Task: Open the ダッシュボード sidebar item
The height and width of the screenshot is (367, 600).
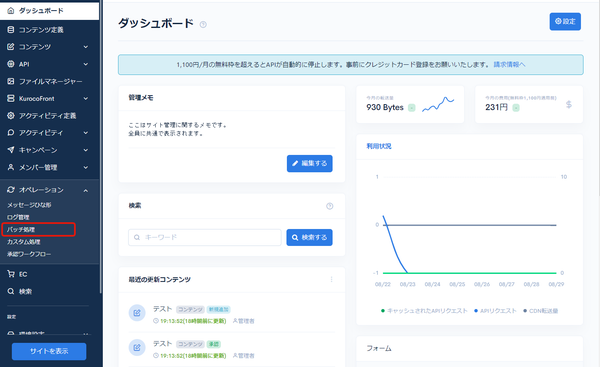Action: point(49,11)
